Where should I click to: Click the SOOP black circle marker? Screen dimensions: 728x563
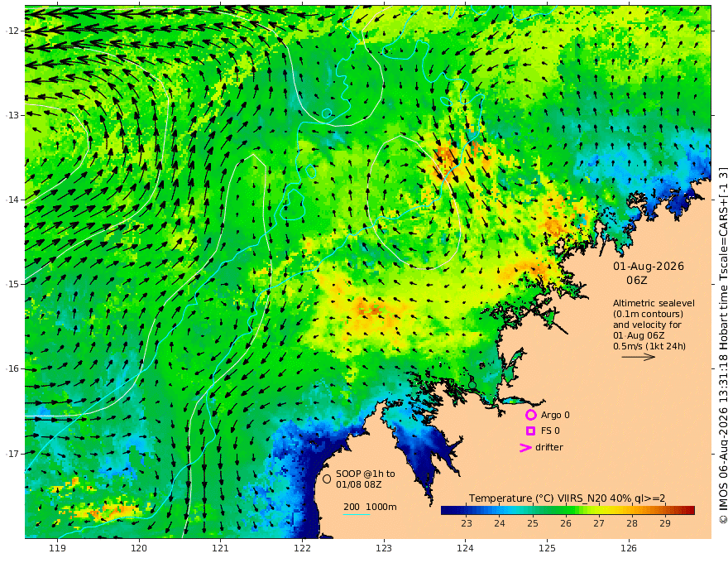pyautogui.click(x=327, y=479)
